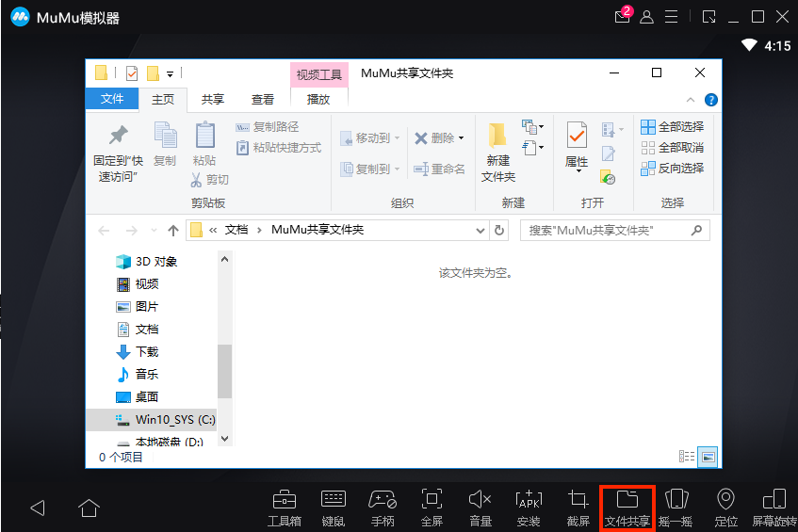Click Paste shortcut (粘贴快捷方式)
Viewport: 798px width, 532px height.
[x=279, y=148]
